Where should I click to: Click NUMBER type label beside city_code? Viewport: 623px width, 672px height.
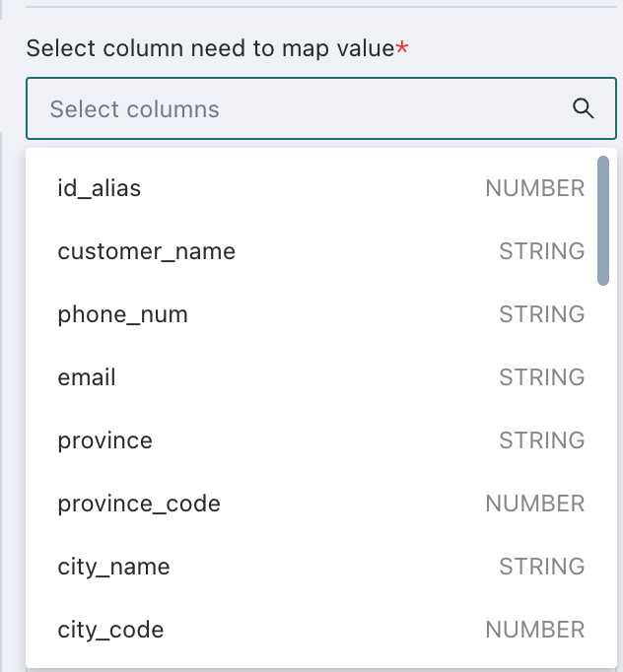(x=535, y=630)
